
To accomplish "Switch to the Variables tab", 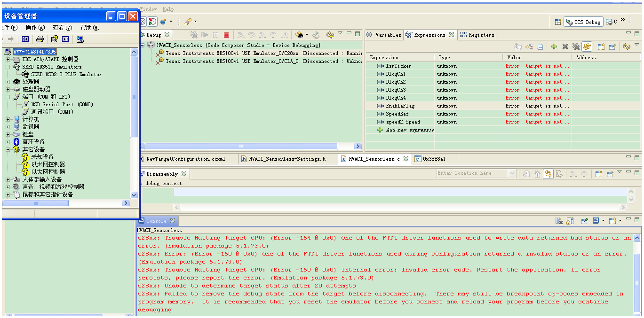I will point(384,35).
